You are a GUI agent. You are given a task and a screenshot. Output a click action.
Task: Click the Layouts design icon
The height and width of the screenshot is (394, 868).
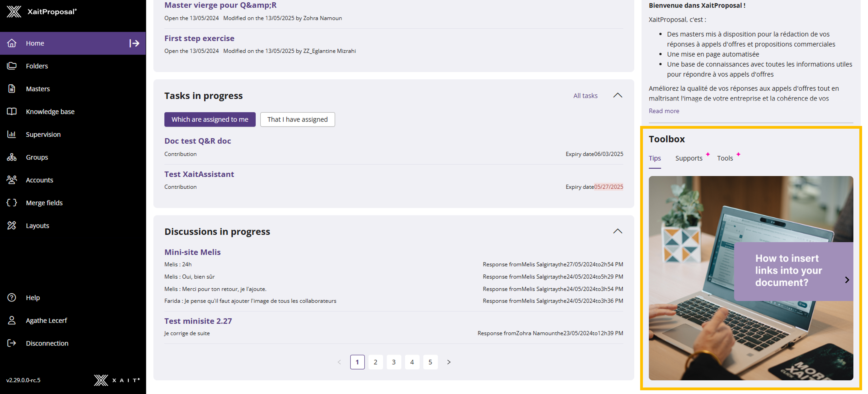(12, 226)
